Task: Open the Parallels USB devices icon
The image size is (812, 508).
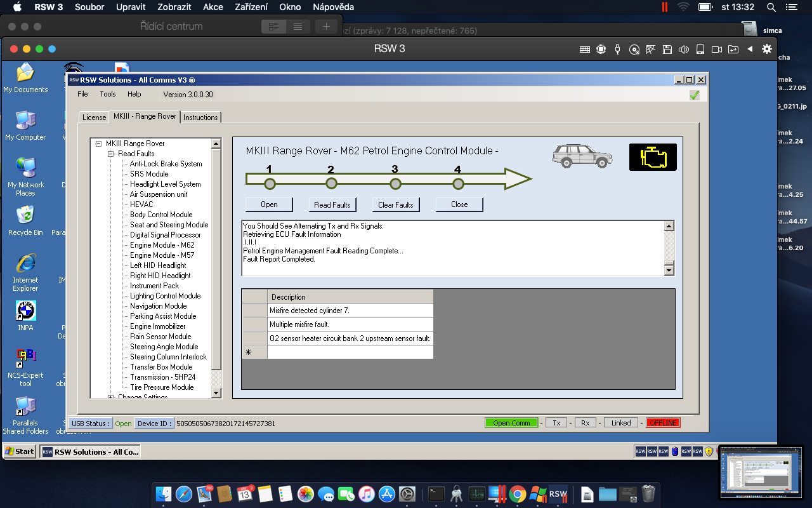Action: (617, 50)
